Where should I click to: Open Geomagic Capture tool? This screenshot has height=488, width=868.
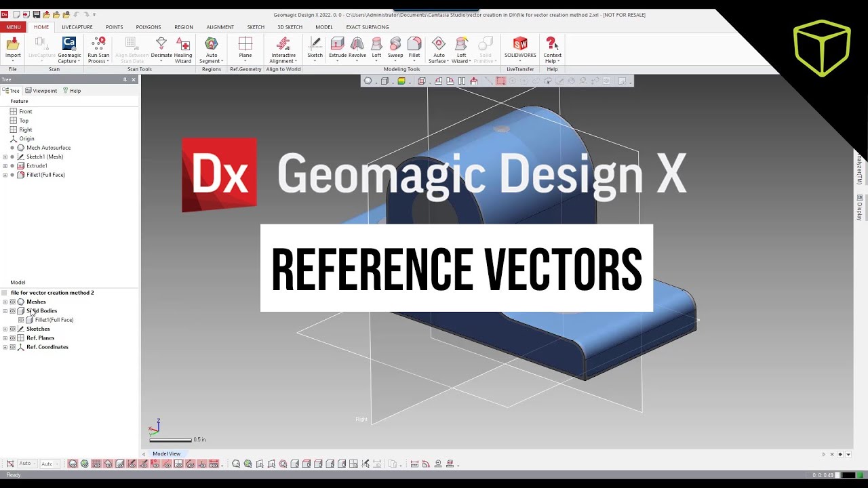(69, 49)
